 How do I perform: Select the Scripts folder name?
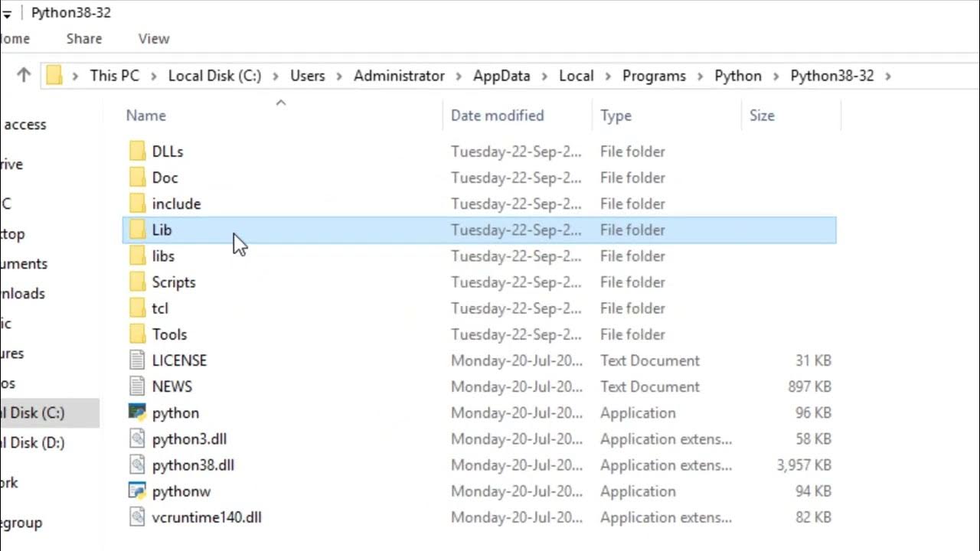(x=174, y=282)
